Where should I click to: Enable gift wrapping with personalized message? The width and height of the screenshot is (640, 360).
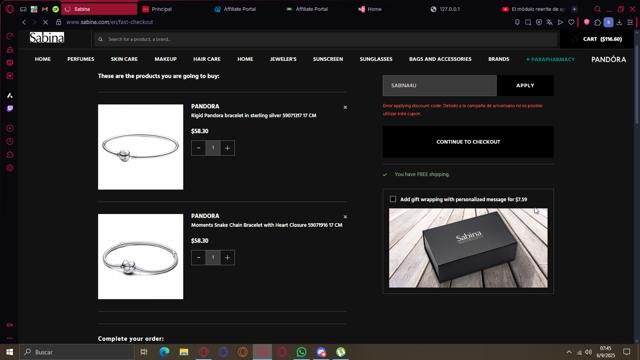pos(393,199)
